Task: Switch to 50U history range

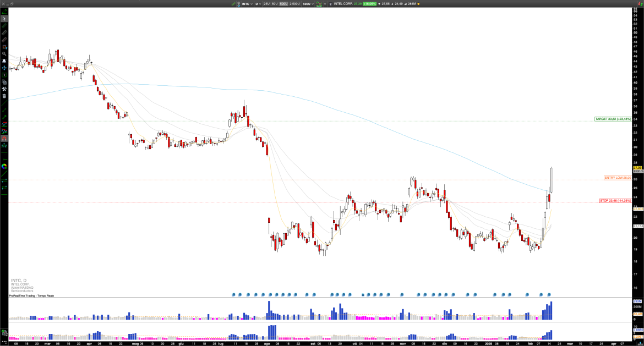Action: tap(275, 4)
